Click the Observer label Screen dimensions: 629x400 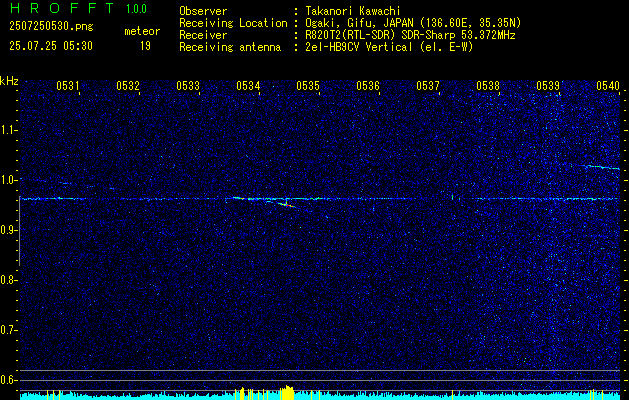tap(203, 11)
